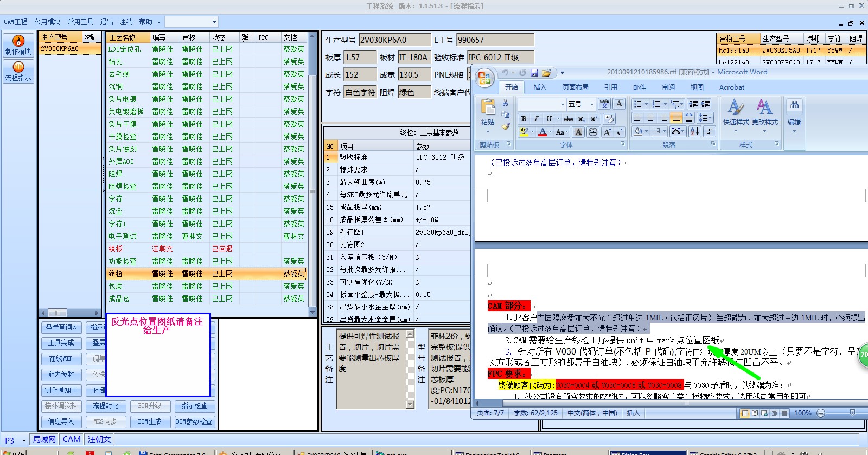Viewport: 868px width, 455px height.
Task: Click the Increase Indent icon in Word
Action: pos(706,104)
